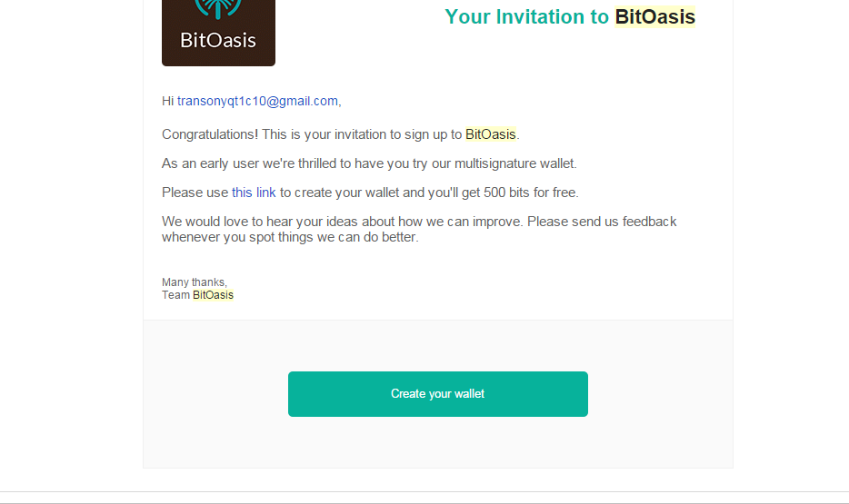
Task: Click the word "Congratulations!"
Action: pyautogui.click(x=210, y=134)
